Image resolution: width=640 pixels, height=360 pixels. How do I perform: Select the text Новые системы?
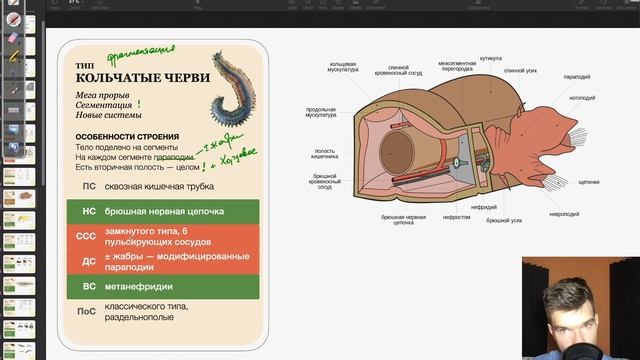click(x=108, y=115)
